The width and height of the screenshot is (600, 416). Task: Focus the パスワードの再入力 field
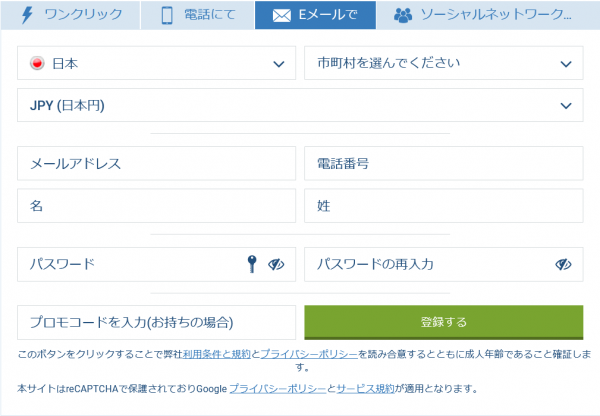coord(443,264)
